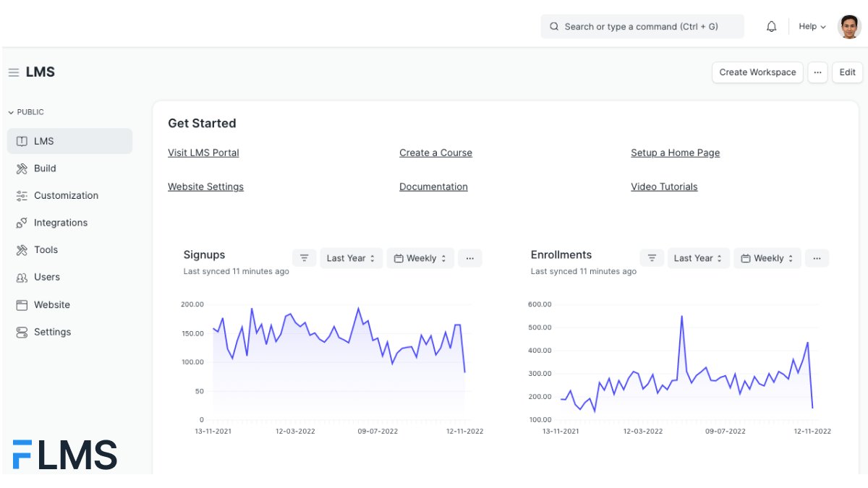Open the Enrollments chart filter icon
Viewport: 868px width, 488px height.
652,258
